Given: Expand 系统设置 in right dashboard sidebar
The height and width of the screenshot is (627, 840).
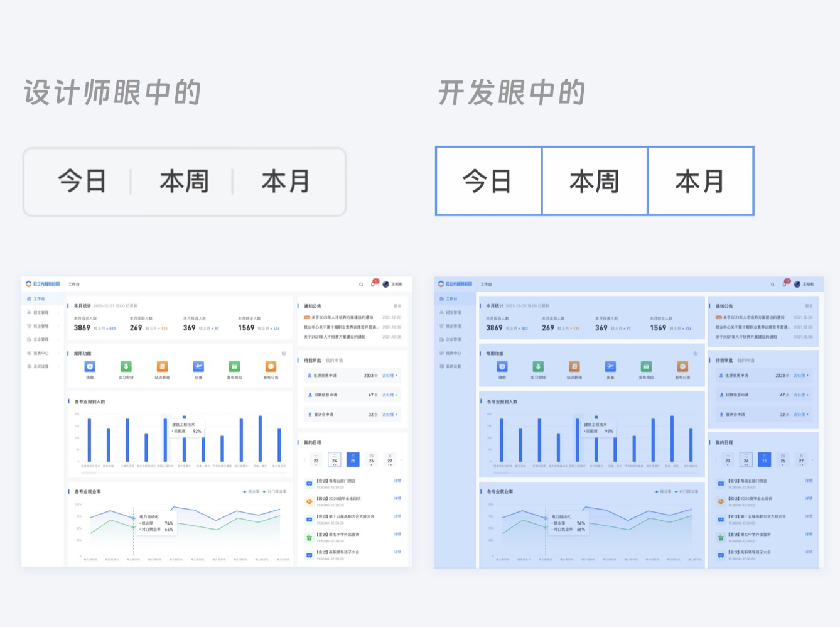Looking at the screenshot, I should [x=453, y=366].
